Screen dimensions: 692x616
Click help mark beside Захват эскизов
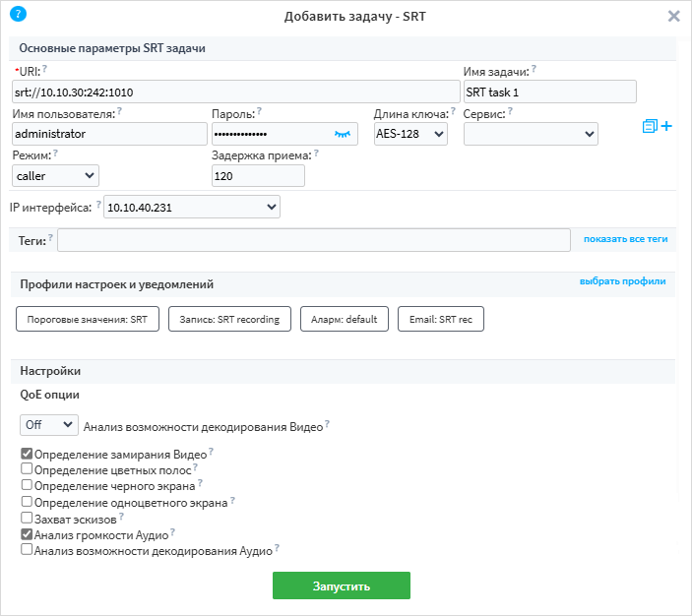click(122, 516)
